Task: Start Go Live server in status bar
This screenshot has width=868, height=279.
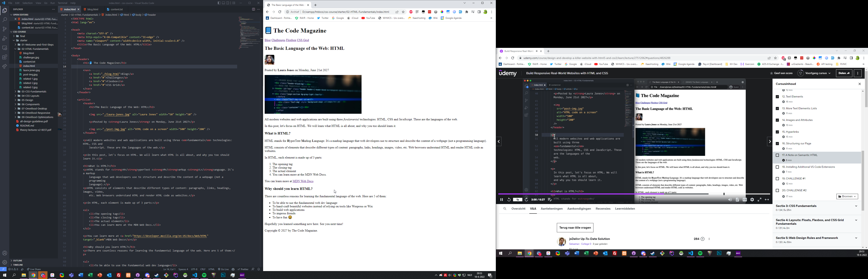Action: [x=223, y=269]
